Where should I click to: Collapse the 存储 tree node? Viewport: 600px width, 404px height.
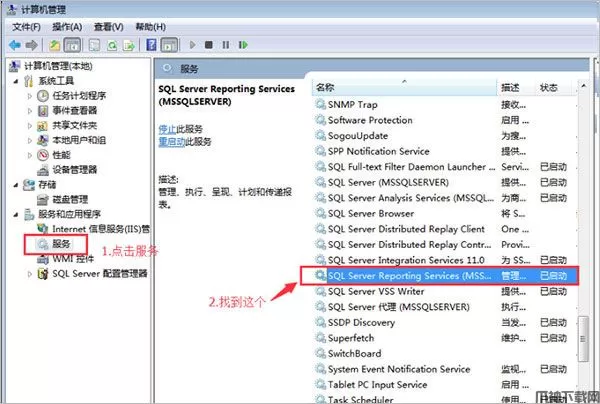pyautogui.click(x=16, y=185)
